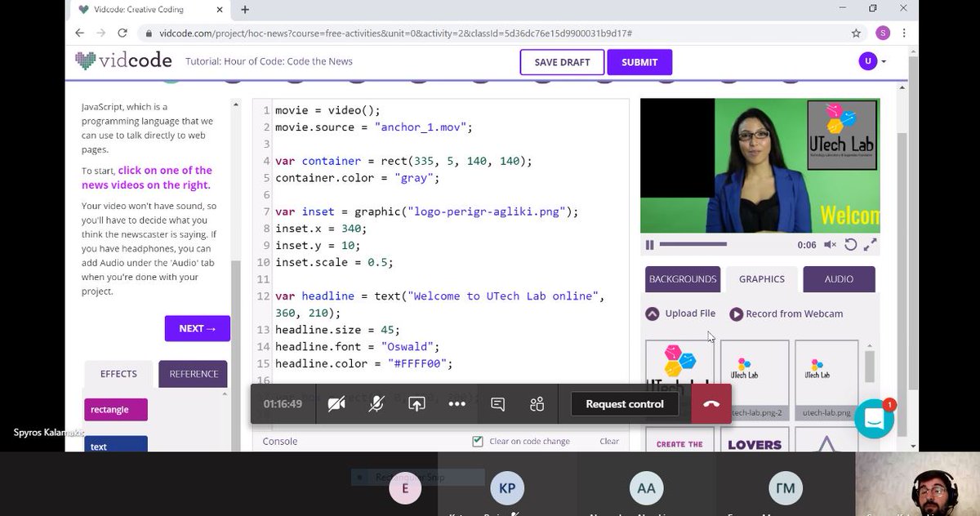
Task: Unmute the microphone in call bar
Action: point(376,404)
